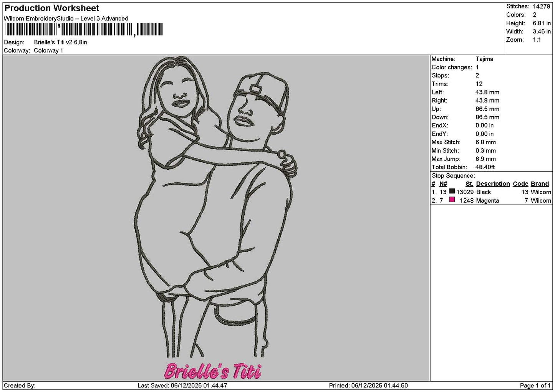Click the Black row stitch count 13029
Viewport: 555px width, 392px height.
coord(465,192)
